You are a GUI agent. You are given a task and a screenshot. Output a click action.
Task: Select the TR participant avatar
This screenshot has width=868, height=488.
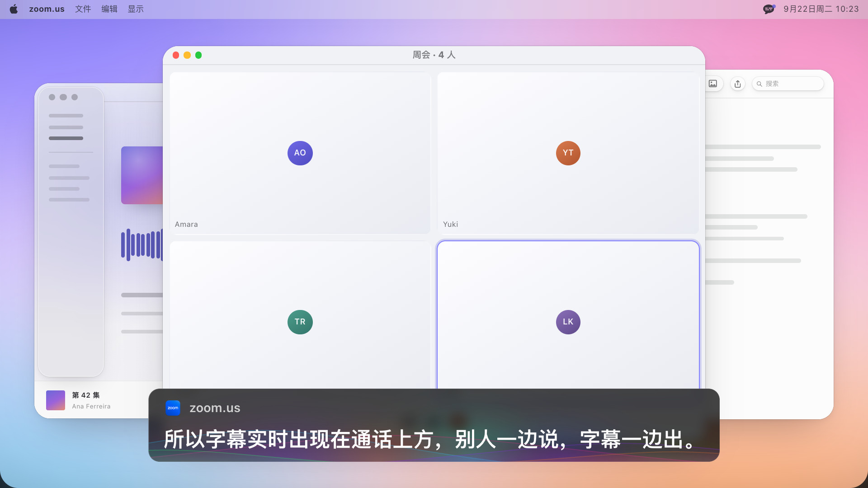300,322
